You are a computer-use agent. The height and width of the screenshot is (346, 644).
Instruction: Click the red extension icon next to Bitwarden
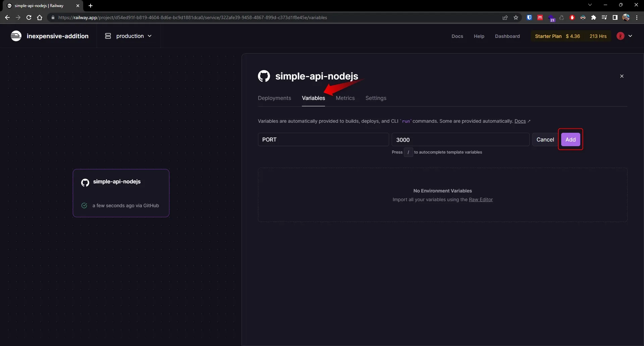point(540,17)
